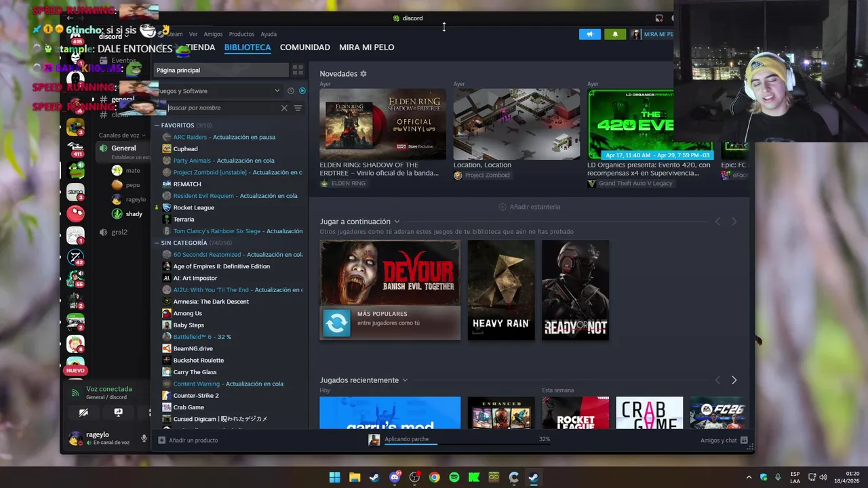Collapse the FAVORITOS category

click(x=157, y=125)
